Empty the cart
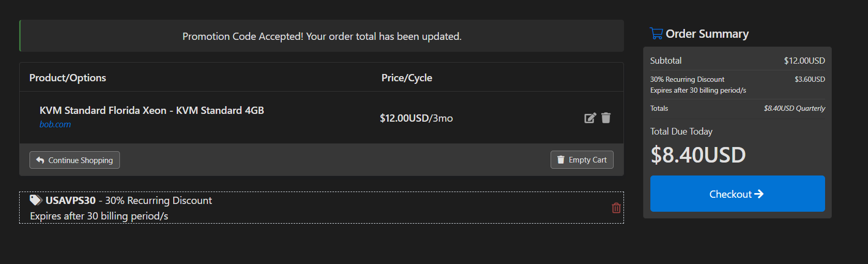 (582, 160)
